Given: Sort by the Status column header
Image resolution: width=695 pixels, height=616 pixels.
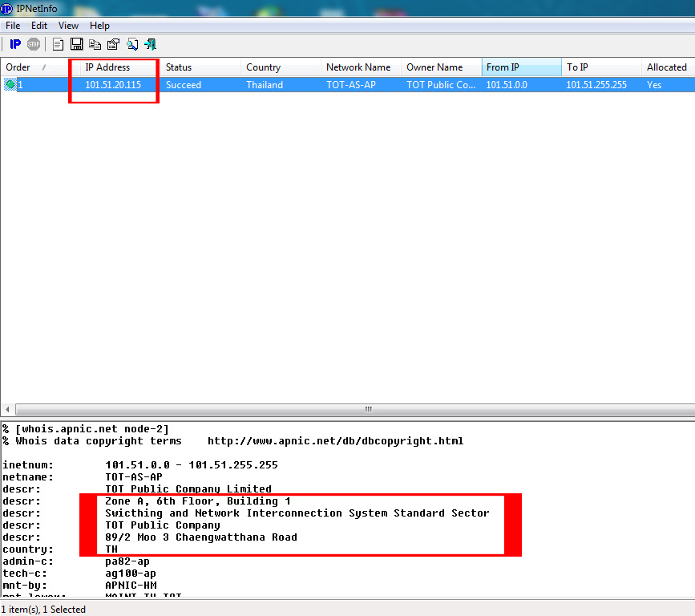Looking at the screenshot, I should (x=200, y=67).
